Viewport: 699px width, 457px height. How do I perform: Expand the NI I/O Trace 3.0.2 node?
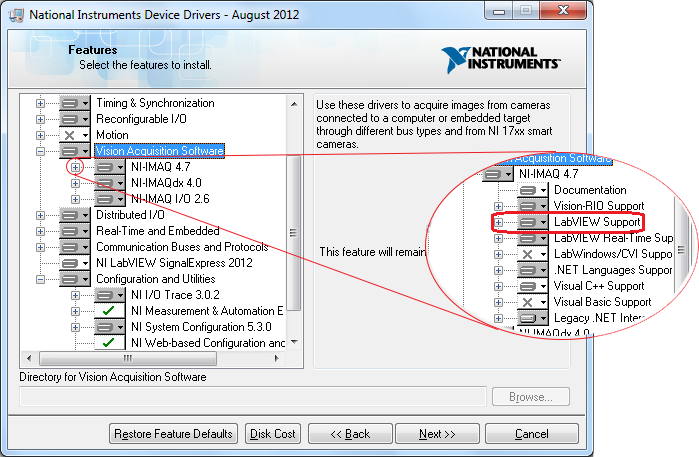75,295
